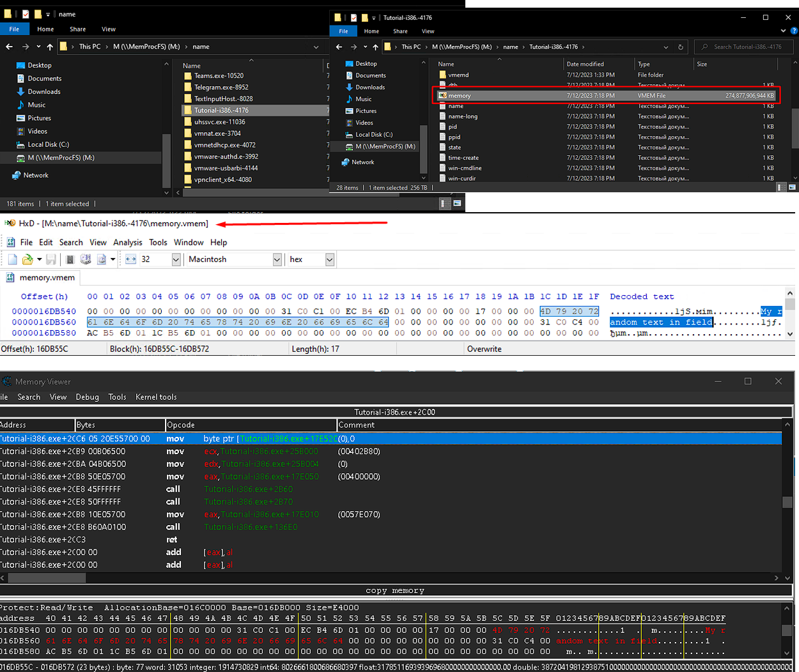Switch to details view in left Explorer status bar

pos(444,204)
